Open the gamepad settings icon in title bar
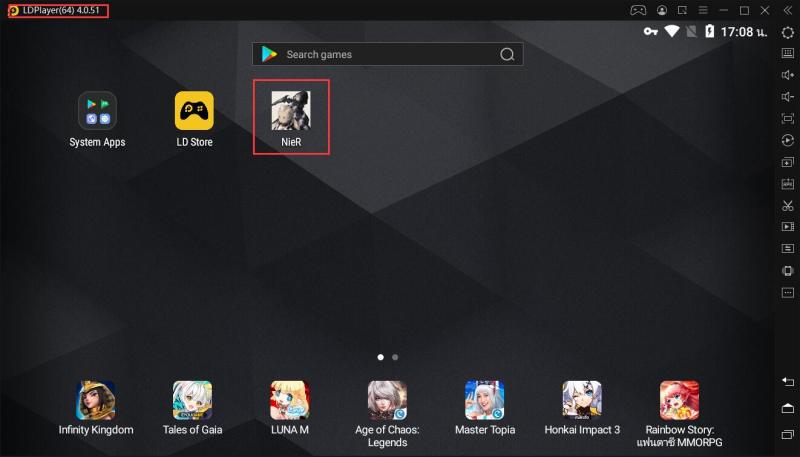Viewport: 800px width, 457px height. coord(638,10)
